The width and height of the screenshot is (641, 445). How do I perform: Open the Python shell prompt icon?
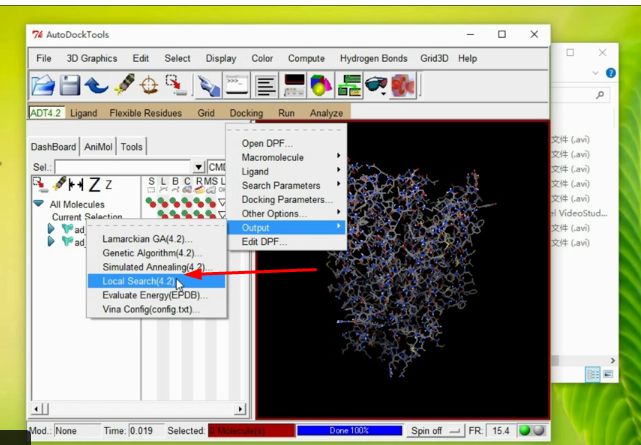tap(237, 85)
